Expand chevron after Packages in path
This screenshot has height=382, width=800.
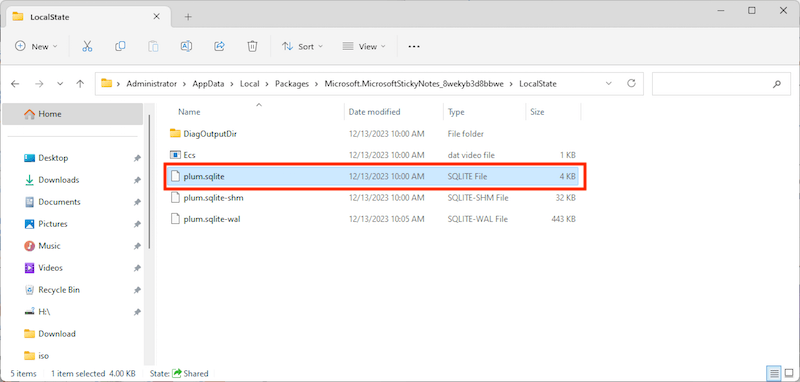click(x=317, y=84)
